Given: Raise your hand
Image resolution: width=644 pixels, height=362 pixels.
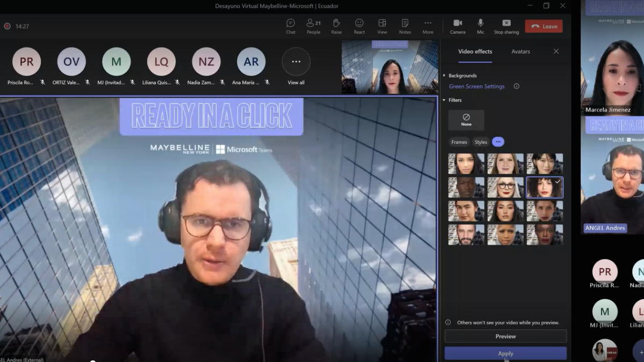Looking at the screenshot, I should pyautogui.click(x=336, y=26).
